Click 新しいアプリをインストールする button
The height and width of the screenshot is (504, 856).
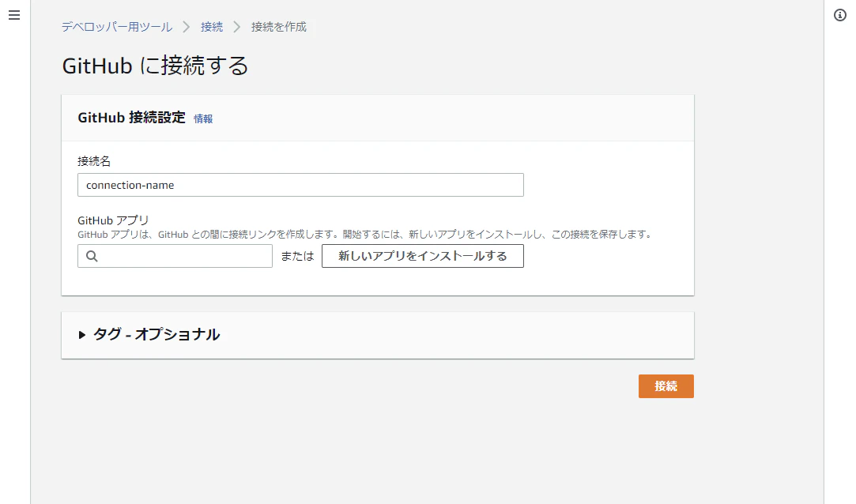point(423,257)
